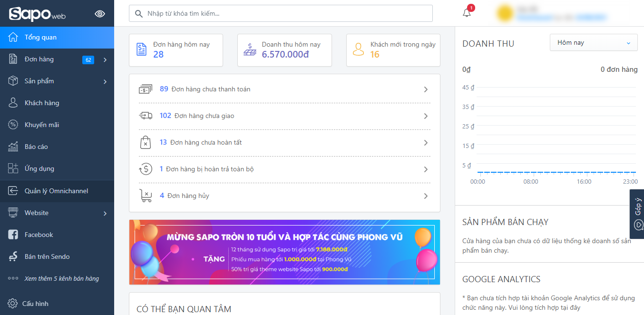Select the Khuyến mãi percent icon
Image resolution: width=644 pixels, height=315 pixels.
click(13, 125)
